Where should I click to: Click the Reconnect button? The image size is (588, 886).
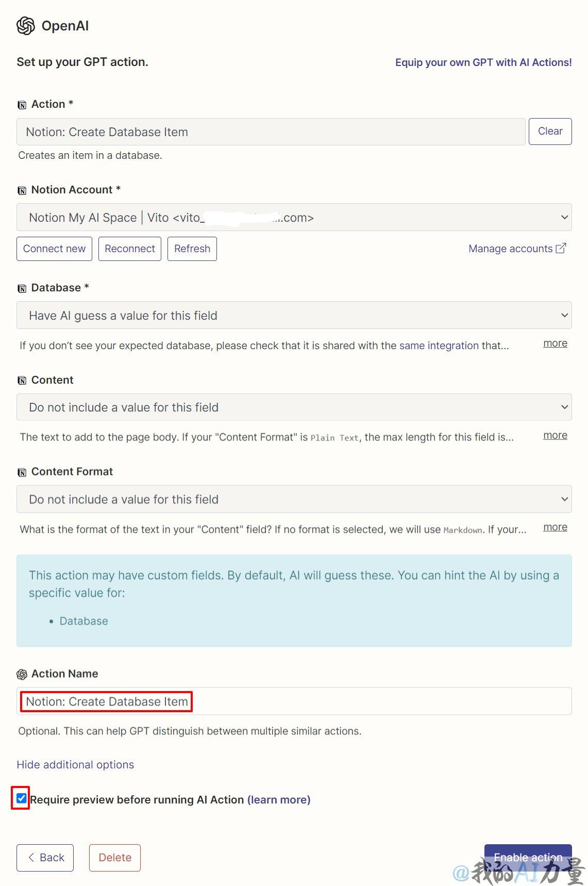130,249
